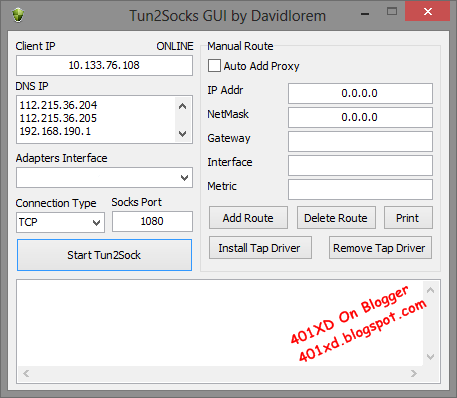The width and height of the screenshot is (457, 398).
Task: Click the NetMask input field
Action: 360,117
